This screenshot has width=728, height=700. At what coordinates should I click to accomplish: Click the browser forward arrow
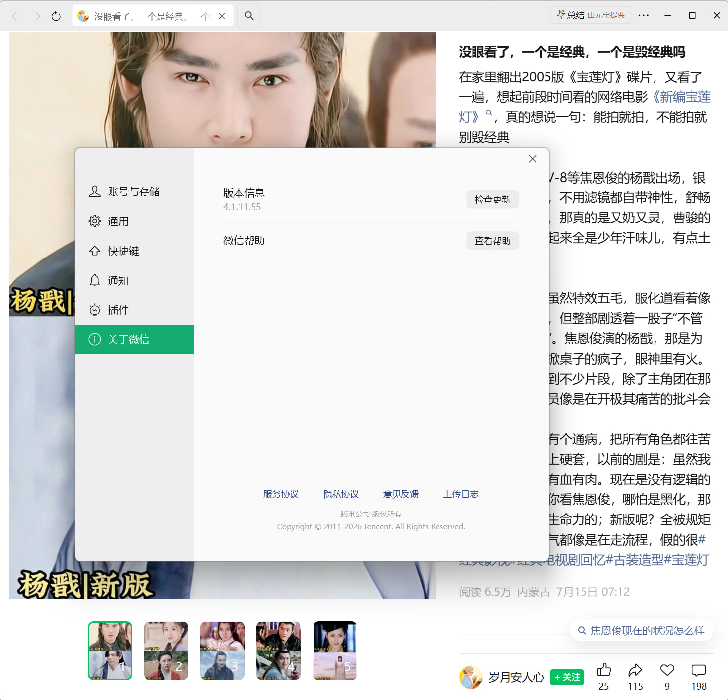37,16
